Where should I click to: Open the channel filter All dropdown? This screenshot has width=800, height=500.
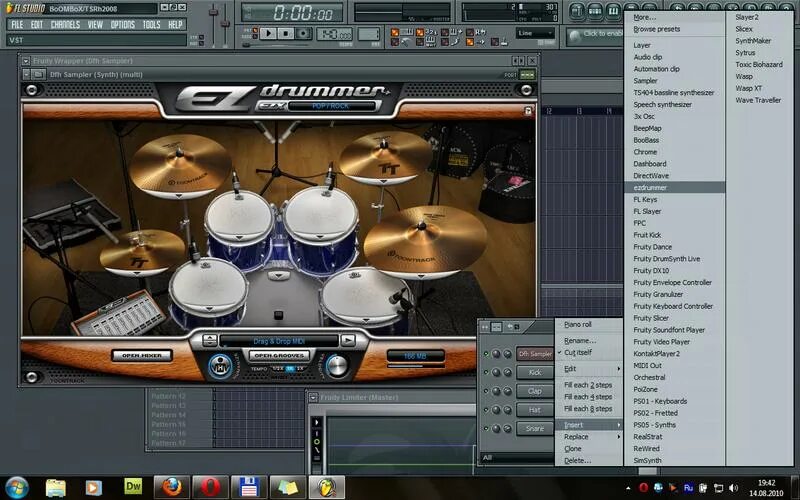coord(516,458)
